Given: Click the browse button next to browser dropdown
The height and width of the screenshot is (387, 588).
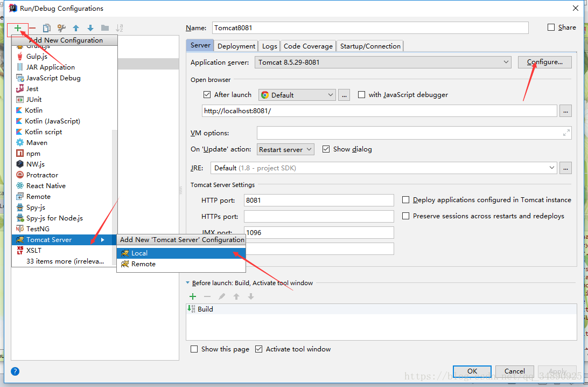Looking at the screenshot, I should (344, 95).
